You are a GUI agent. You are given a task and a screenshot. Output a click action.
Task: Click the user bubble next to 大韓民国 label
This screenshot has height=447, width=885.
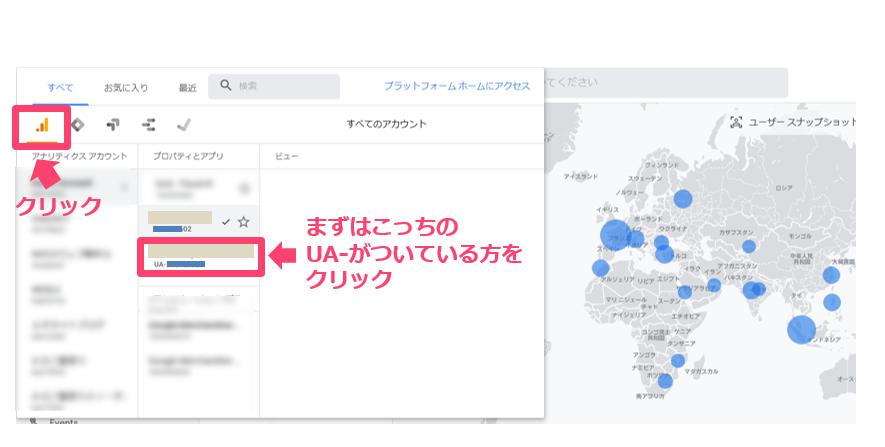(831, 275)
